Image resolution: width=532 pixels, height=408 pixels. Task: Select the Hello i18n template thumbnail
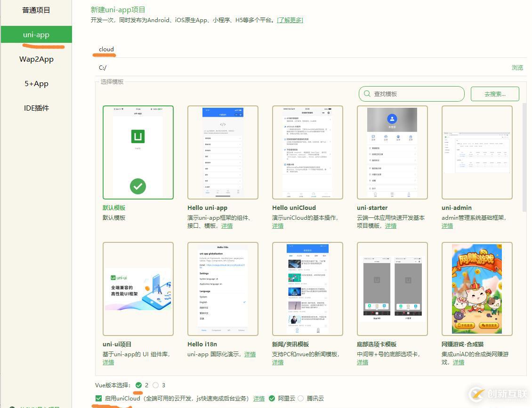[223, 289]
